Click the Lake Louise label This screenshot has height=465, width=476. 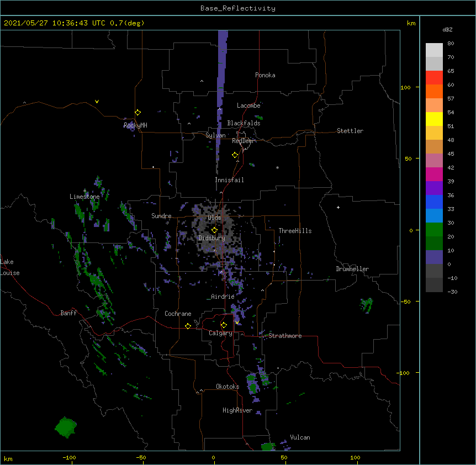10,267
